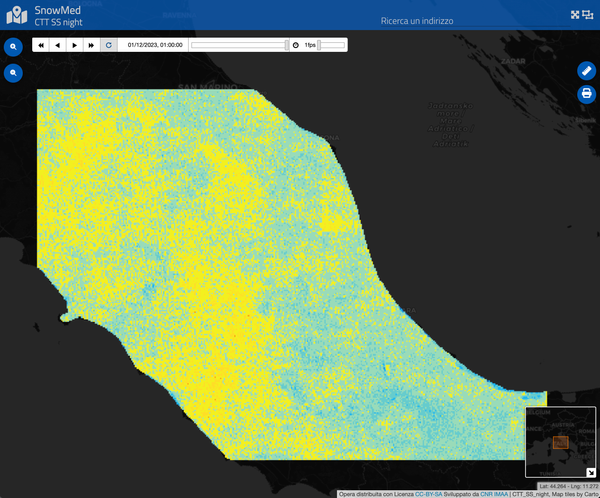Step back one time frame
Screen dimensions: 600x498
coord(58,45)
